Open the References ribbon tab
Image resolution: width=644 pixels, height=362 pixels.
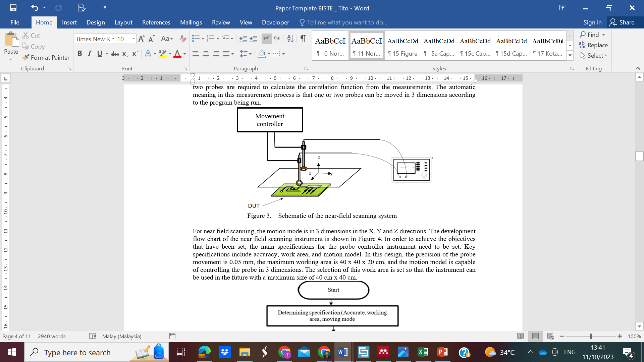click(x=156, y=22)
